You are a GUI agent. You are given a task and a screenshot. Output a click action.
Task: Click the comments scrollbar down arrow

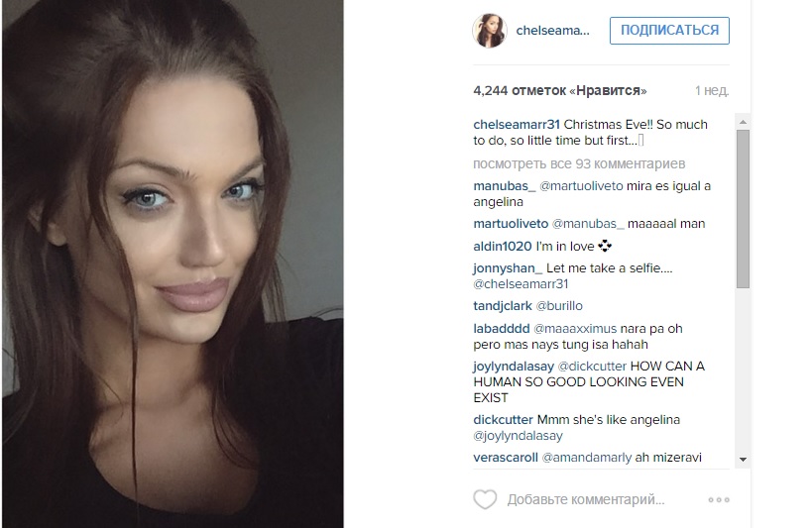(743, 460)
